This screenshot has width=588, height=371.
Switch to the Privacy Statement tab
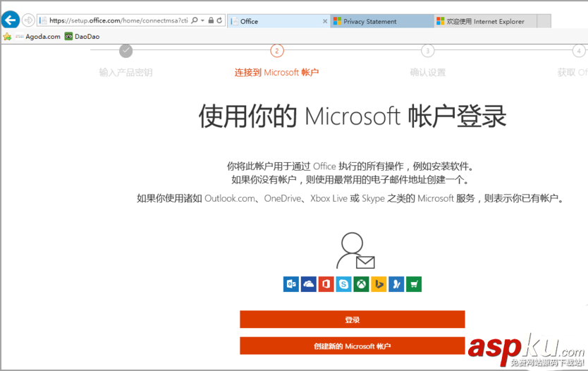tap(381, 21)
